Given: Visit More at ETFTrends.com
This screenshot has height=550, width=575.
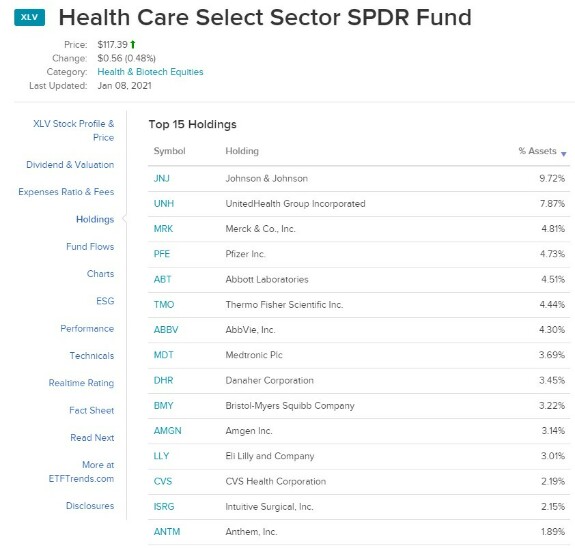Looking at the screenshot, I should [81, 472].
